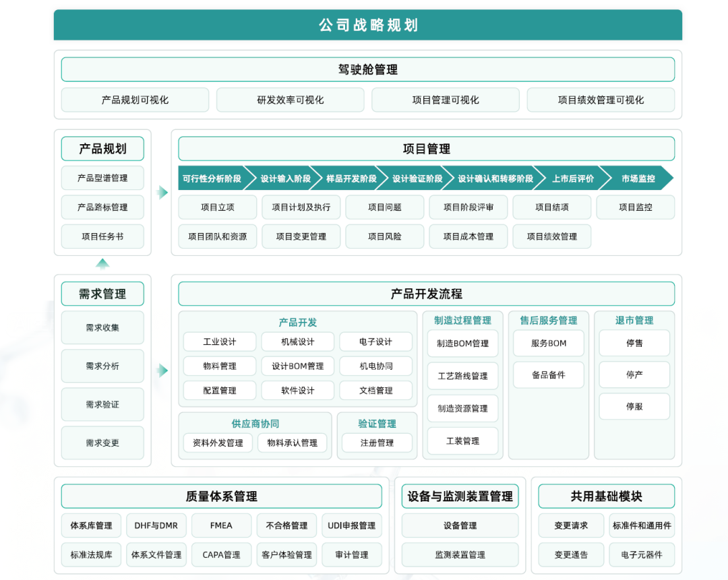
Task: Open the 注册管理 module under 验证管理
Action: (376, 443)
